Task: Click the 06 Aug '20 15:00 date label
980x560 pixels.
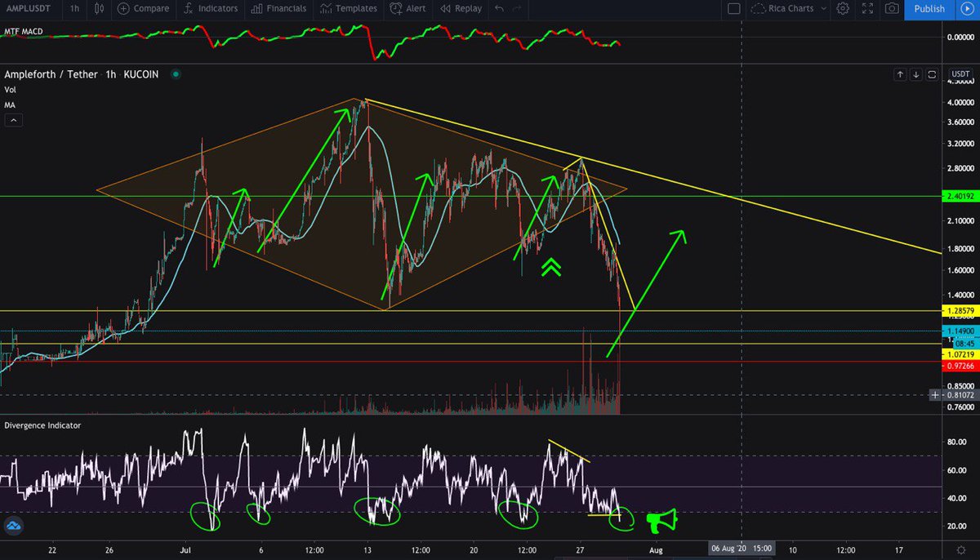Action: pyautogui.click(x=742, y=549)
